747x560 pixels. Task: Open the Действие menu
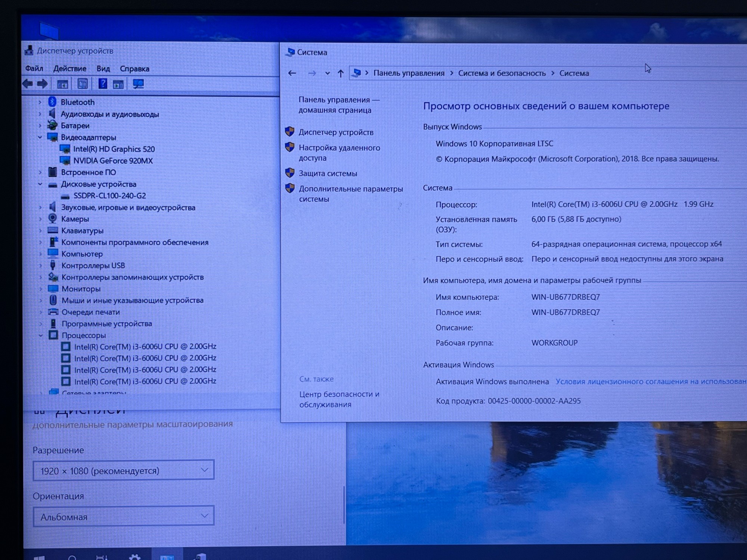[x=69, y=69]
